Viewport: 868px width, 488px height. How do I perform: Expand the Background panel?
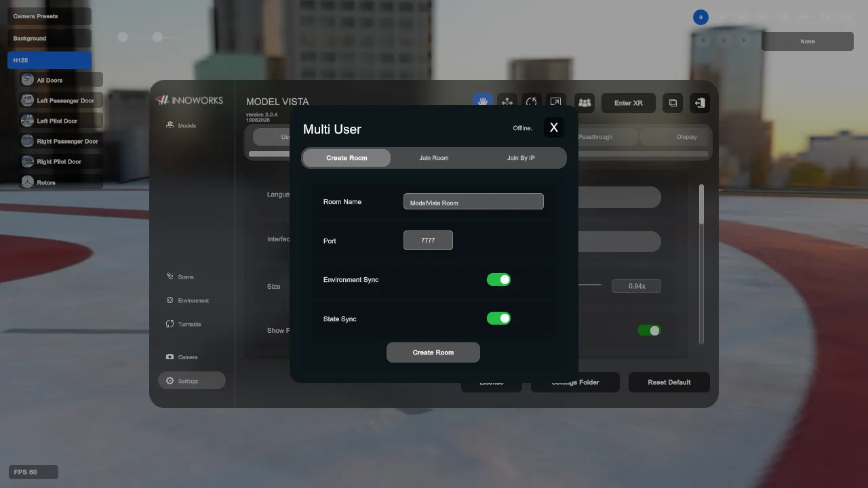pos(50,39)
